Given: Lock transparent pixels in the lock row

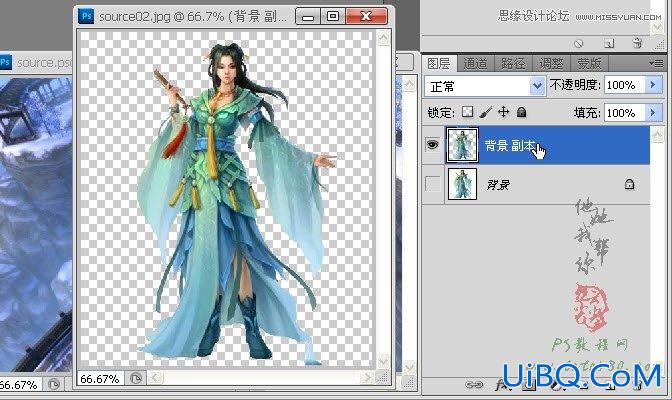Looking at the screenshot, I should (467, 112).
